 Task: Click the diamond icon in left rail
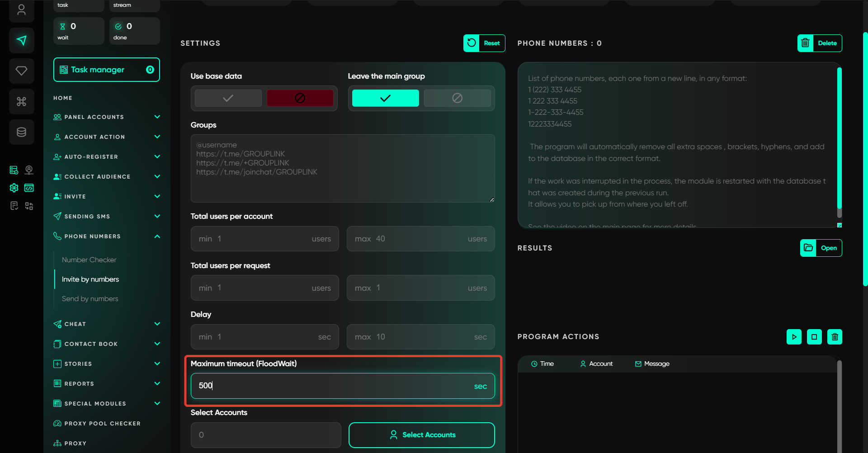pos(21,71)
